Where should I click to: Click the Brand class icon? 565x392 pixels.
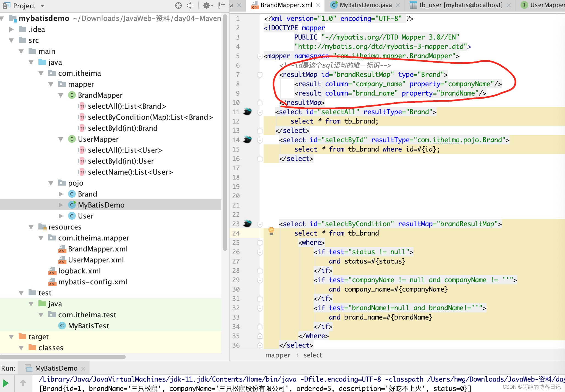coord(72,194)
